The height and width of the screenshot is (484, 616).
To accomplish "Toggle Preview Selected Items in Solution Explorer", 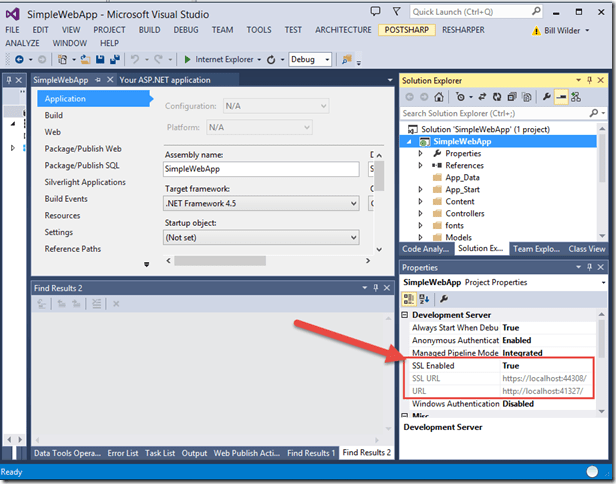I will pos(561,97).
